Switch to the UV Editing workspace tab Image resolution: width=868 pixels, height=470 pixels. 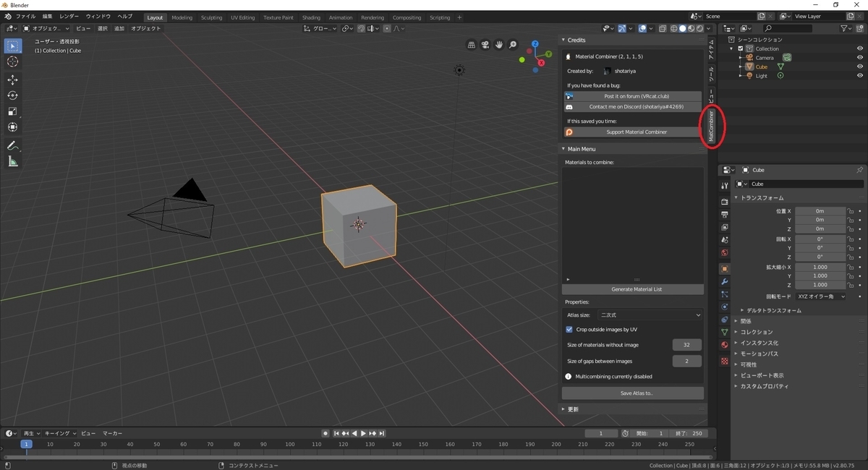(243, 17)
